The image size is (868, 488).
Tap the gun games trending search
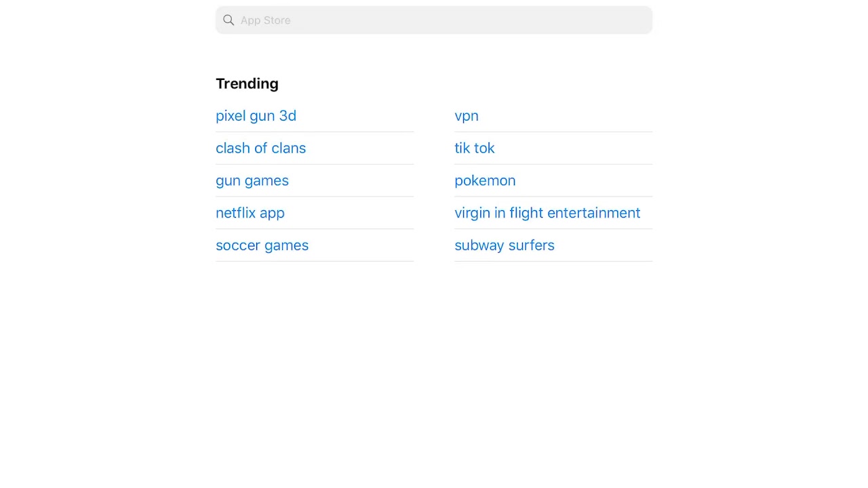(x=252, y=181)
